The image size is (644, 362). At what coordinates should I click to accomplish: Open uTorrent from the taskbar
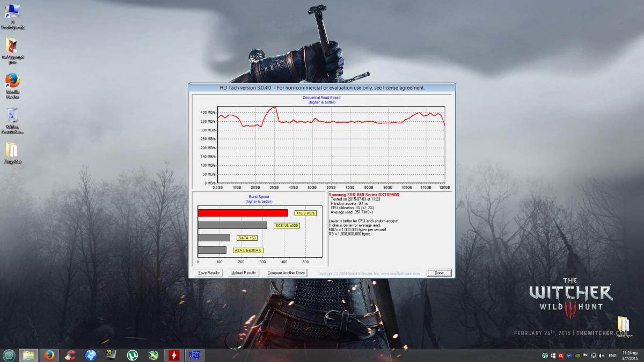(132, 355)
